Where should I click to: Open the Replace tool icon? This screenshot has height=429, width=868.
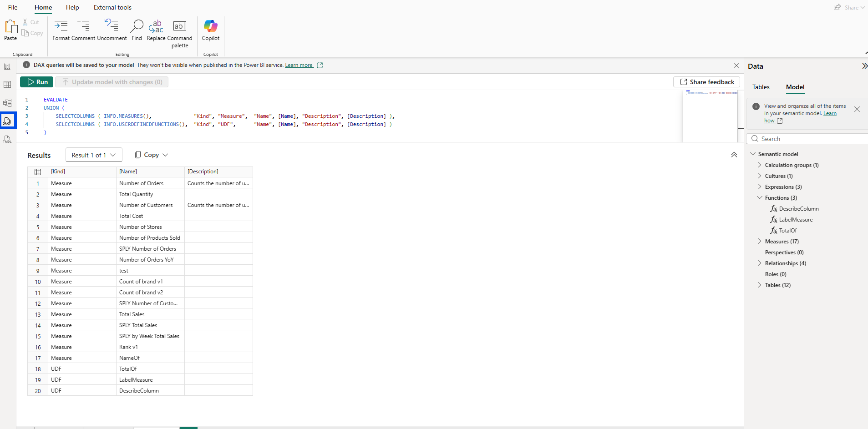point(156,26)
